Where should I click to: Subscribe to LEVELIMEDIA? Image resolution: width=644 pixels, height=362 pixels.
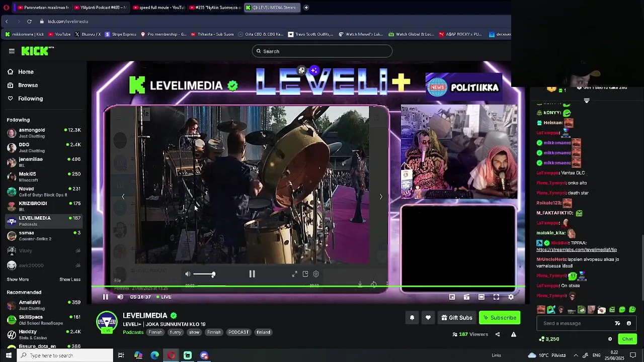(x=500, y=318)
